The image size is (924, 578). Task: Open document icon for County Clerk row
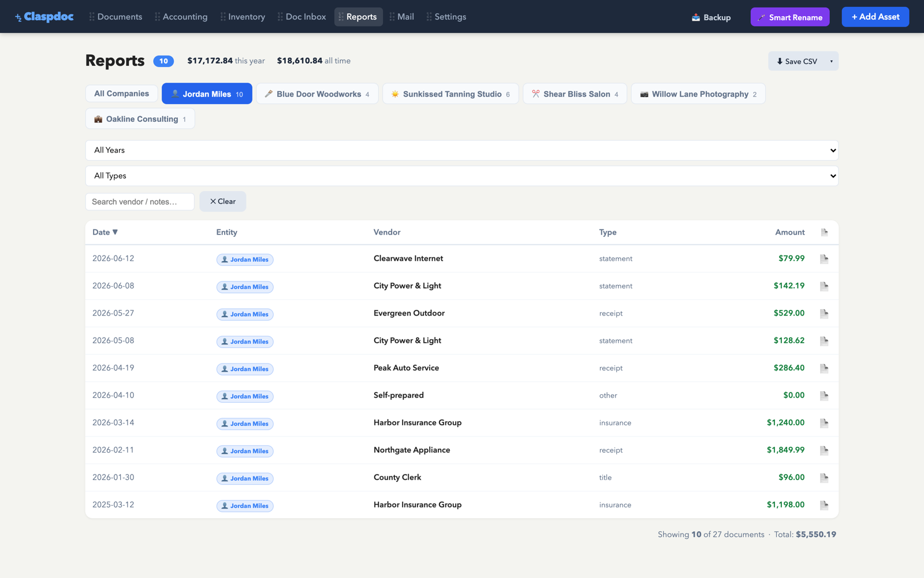(824, 477)
